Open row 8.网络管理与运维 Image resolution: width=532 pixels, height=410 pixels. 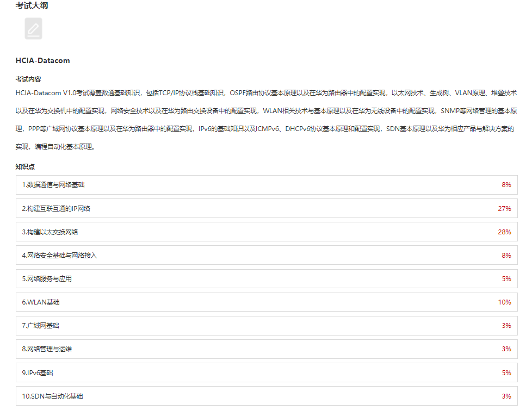coord(267,349)
